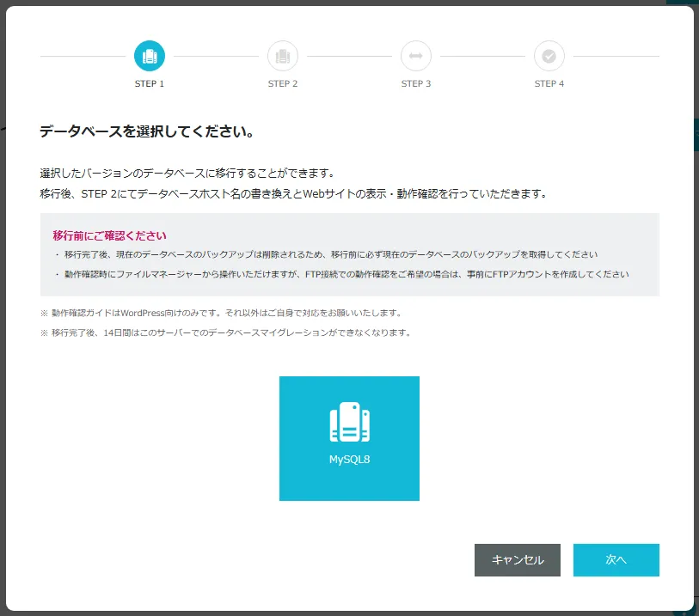Viewport: 699px width, 616px height.
Task: Click the pink 移行前にご確認ください heading
Action: tap(109, 235)
